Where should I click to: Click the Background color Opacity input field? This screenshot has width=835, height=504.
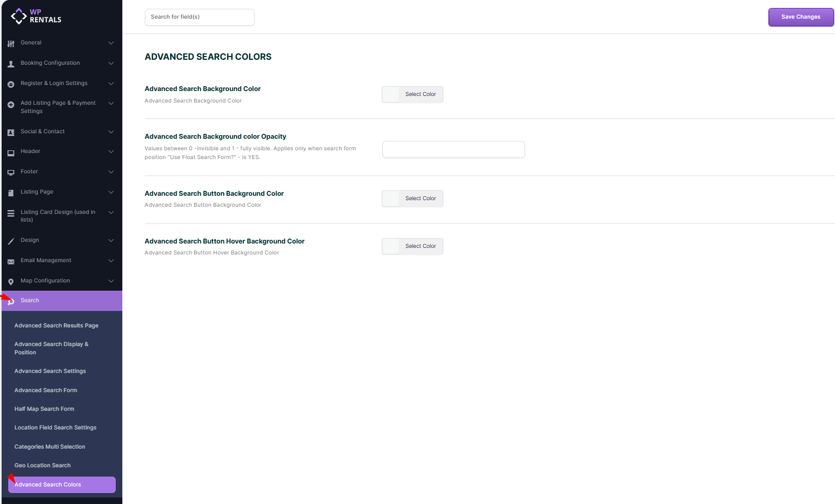click(x=453, y=149)
